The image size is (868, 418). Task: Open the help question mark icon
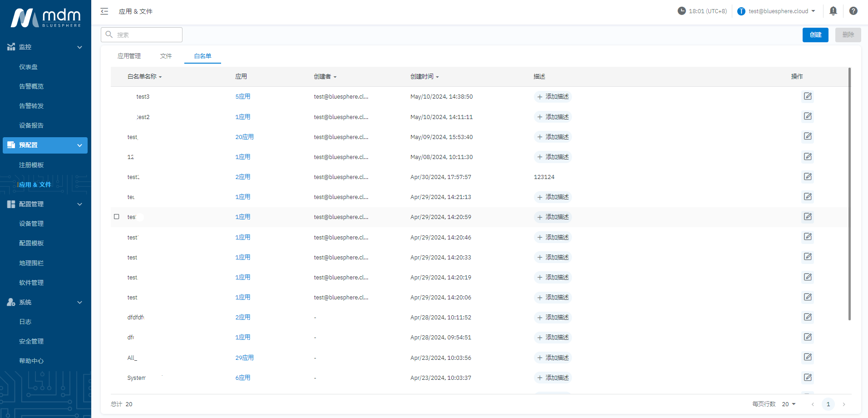point(853,11)
